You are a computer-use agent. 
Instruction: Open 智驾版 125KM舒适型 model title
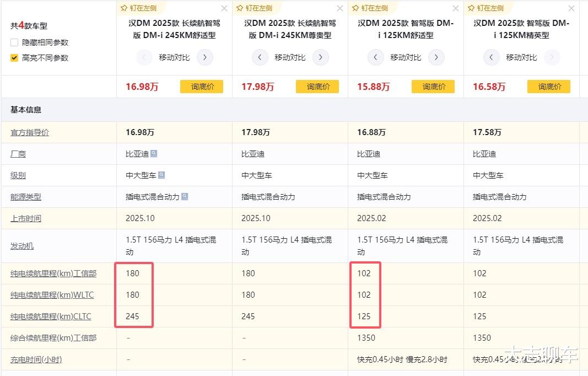coord(406,29)
